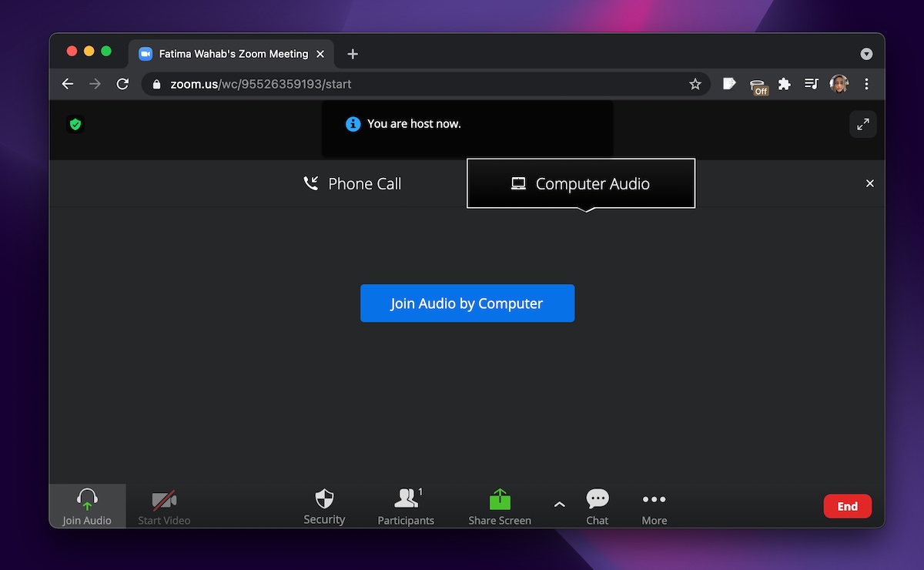The width and height of the screenshot is (924, 570).
Task: Enter full screen with the expand icon
Action: tap(863, 124)
